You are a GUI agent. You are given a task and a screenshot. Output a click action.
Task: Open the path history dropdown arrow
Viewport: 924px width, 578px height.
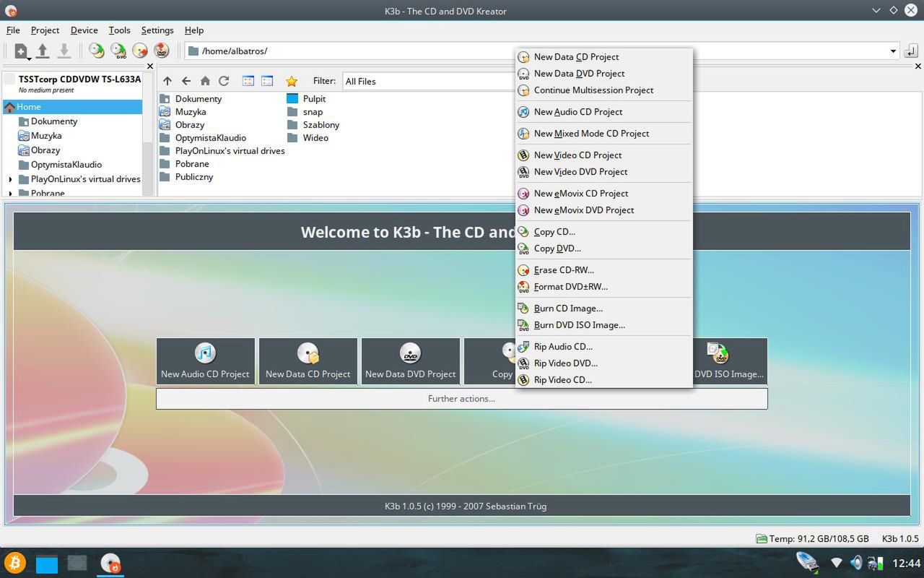893,51
